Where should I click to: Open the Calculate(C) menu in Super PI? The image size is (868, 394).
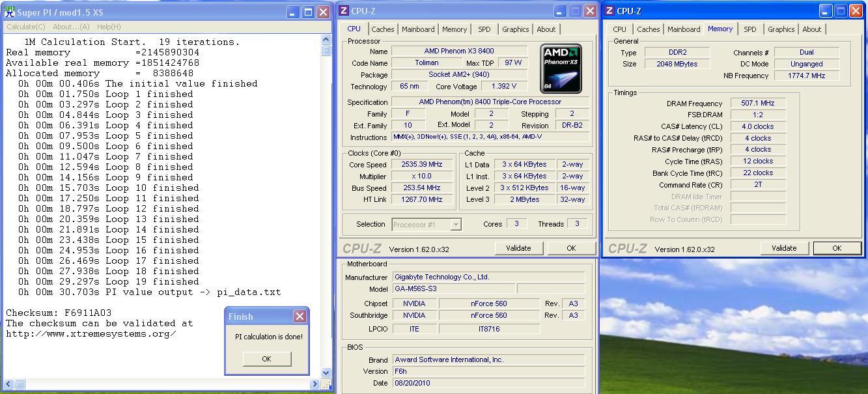(26, 27)
